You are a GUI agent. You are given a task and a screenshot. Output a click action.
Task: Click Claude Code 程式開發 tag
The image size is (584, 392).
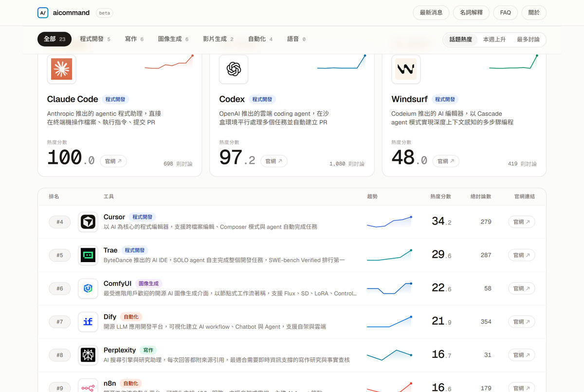pos(115,99)
